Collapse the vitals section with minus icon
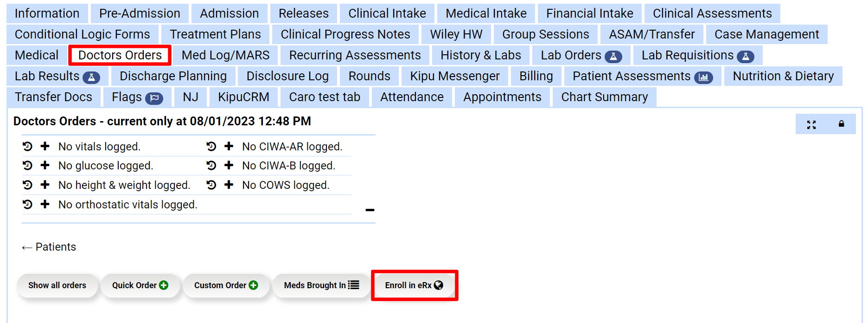Screen dimensions: 868x323 pos(370,210)
